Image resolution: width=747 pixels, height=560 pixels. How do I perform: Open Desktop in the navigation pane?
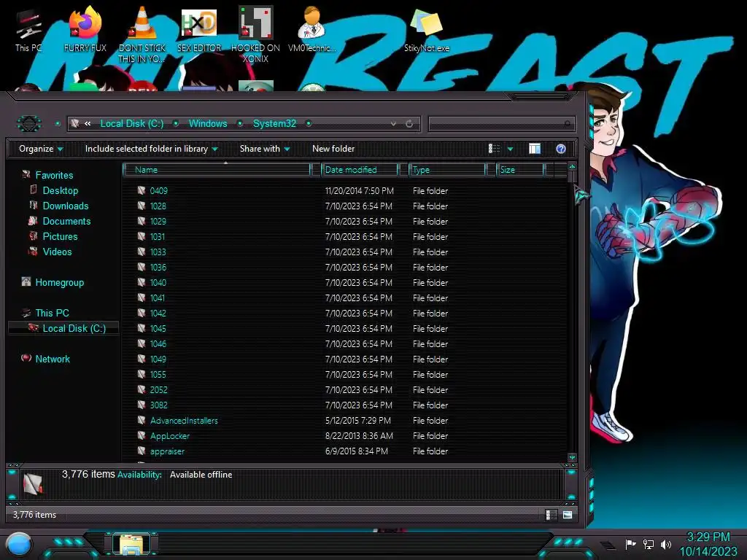pos(60,190)
